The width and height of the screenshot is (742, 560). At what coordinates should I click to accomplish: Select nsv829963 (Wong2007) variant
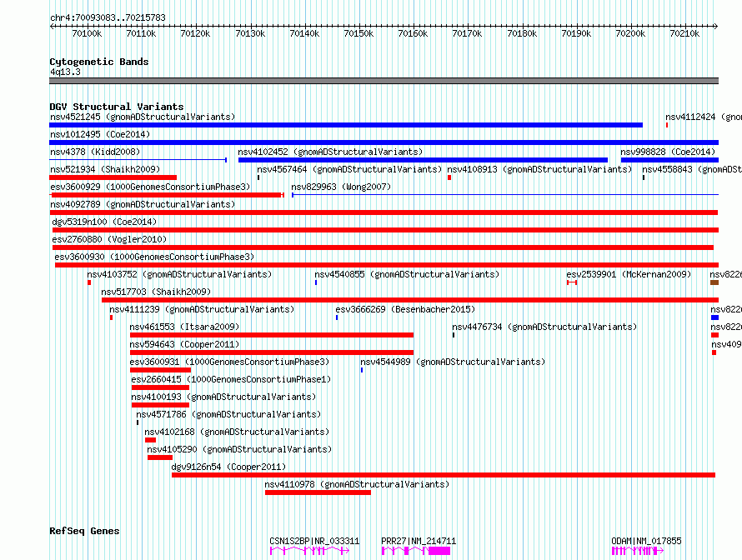(x=341, y=187)
